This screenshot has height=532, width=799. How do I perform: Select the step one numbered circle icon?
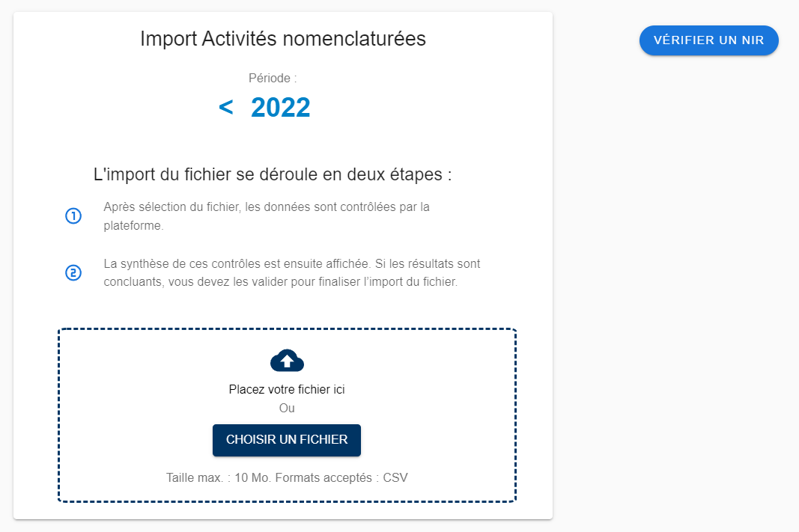tap(73, 216)
